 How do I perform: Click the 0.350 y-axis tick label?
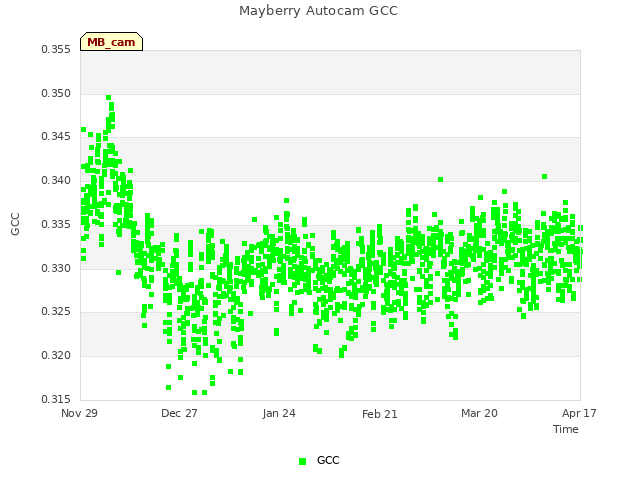pos(56,93)
